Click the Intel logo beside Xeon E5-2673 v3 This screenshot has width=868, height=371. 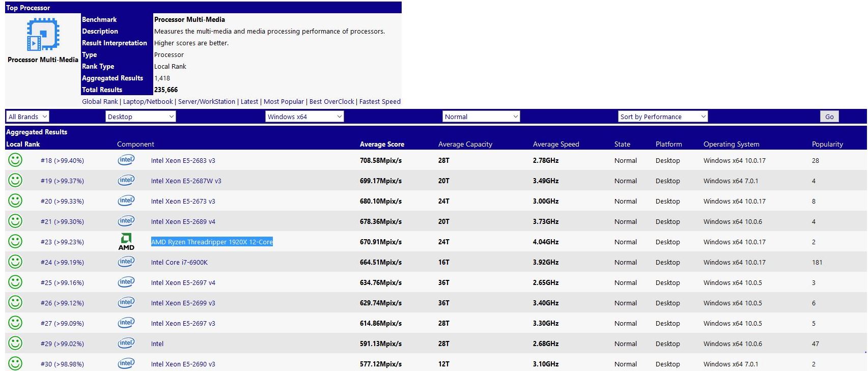(126, 201)
